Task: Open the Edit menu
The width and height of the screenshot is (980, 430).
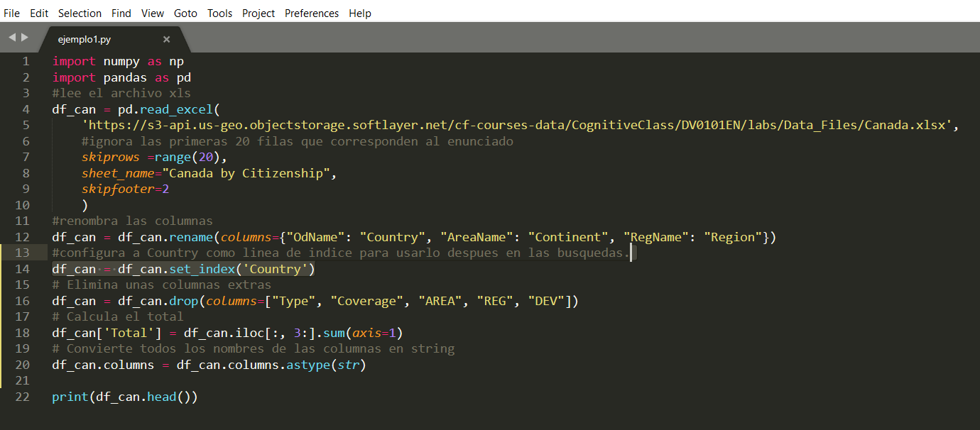Action: pos(39,13)
